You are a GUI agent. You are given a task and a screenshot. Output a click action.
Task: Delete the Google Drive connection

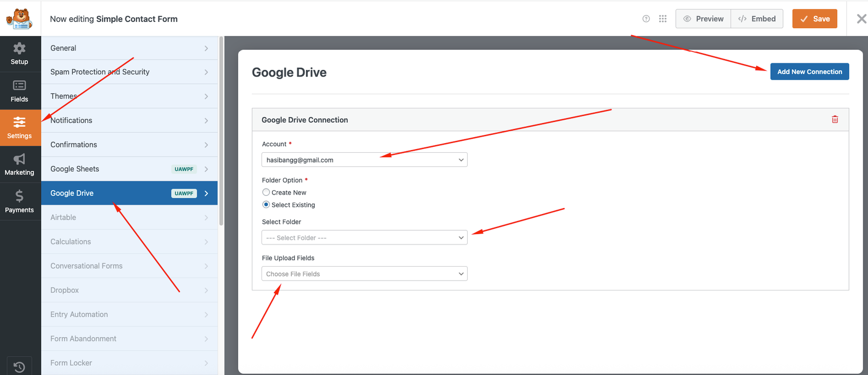pos(834,120)
